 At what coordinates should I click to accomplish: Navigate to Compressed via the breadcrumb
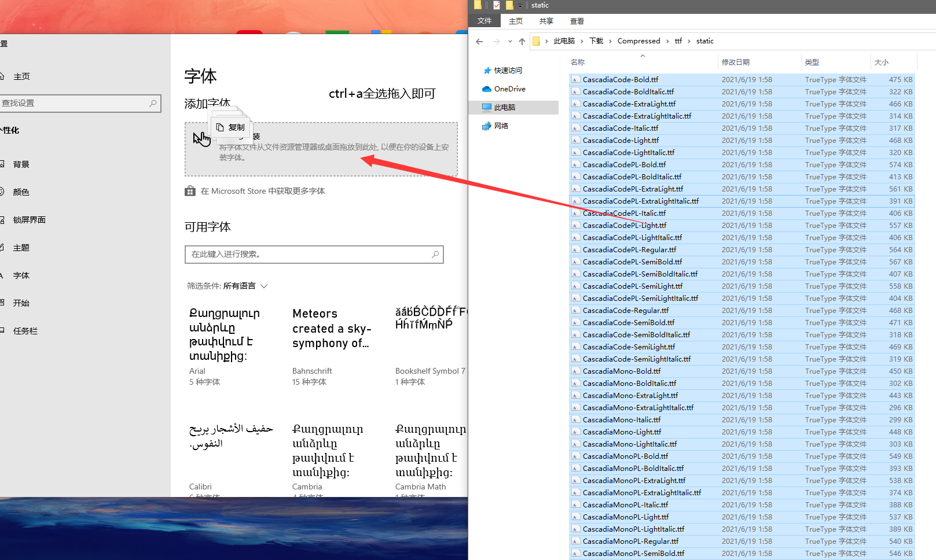point(638,40)
